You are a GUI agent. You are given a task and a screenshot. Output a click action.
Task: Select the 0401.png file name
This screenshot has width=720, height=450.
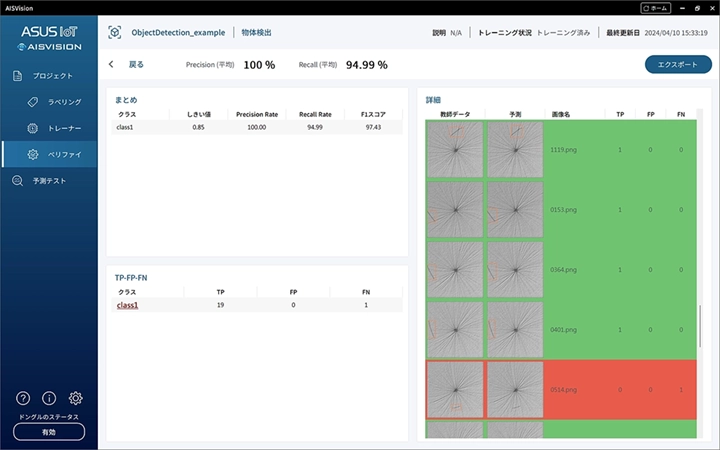[x=563, y=330]
